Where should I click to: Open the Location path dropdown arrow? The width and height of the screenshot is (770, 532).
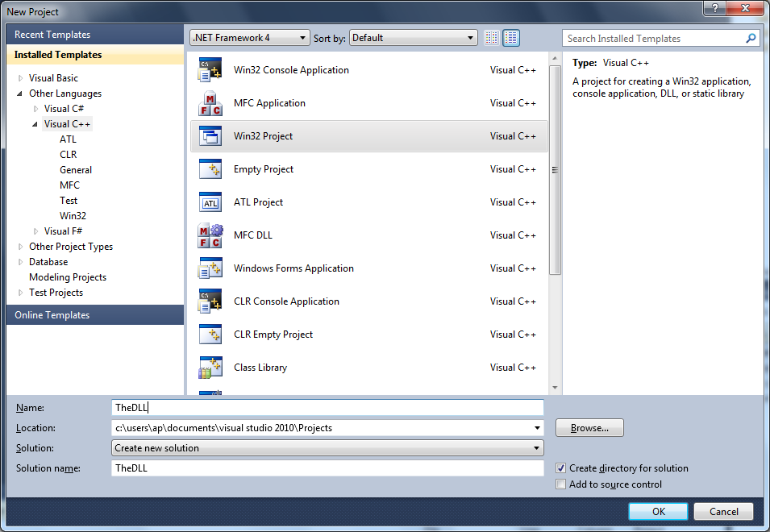pos(537,428)
